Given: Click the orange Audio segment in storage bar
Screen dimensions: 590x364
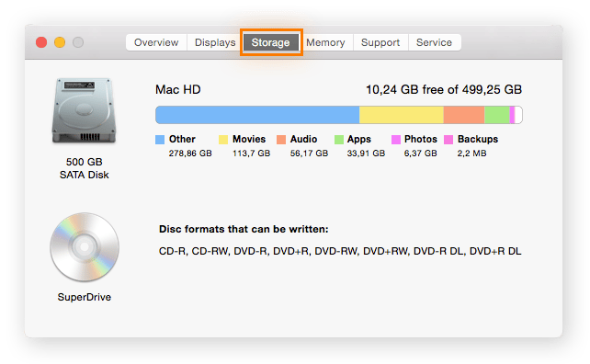Looking at the screenshot, I should click(x=464, y=115).
